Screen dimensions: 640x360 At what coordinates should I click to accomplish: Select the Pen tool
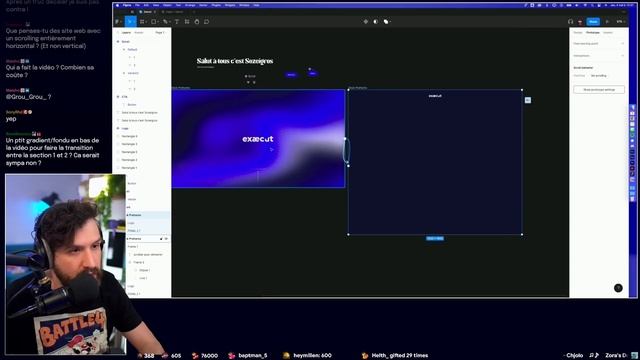click(165, 22)
